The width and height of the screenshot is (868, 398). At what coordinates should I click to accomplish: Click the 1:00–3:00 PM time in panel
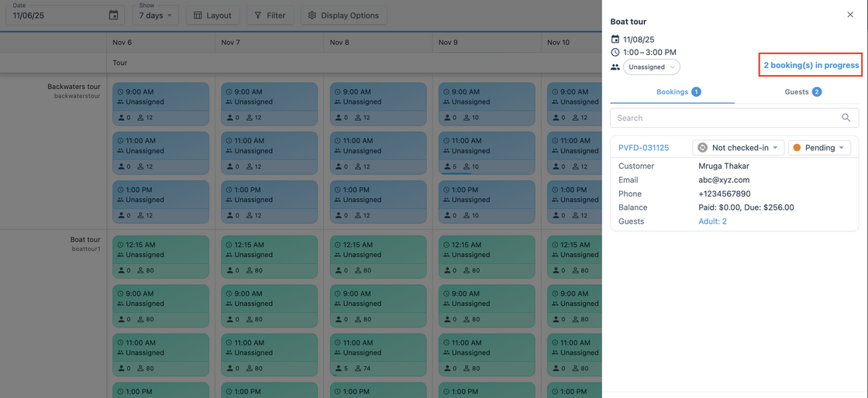point(650,53)
